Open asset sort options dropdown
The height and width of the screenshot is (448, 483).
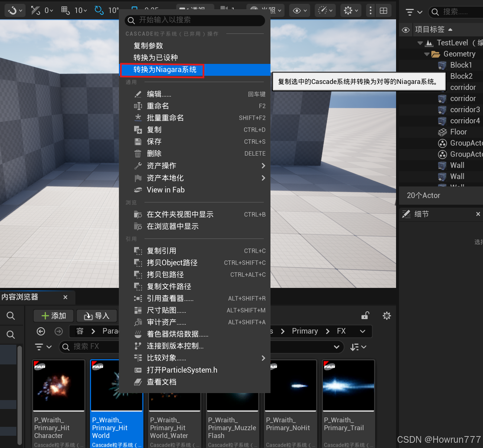(358, 347)
